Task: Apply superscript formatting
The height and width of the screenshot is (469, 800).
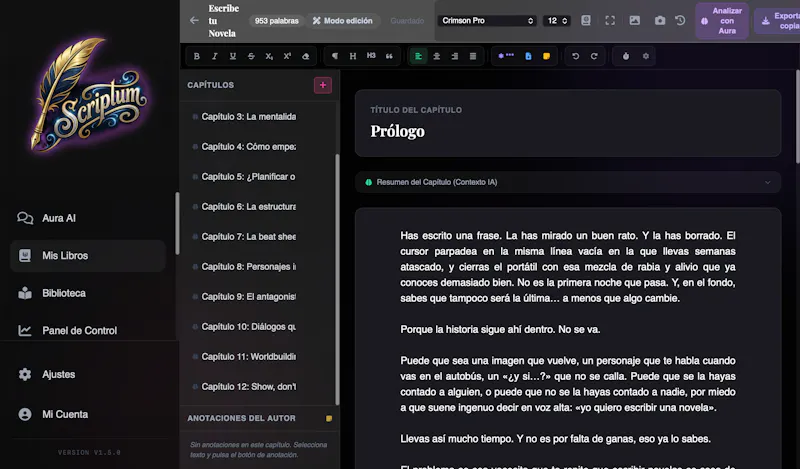Action: click(x=287, y=56)
